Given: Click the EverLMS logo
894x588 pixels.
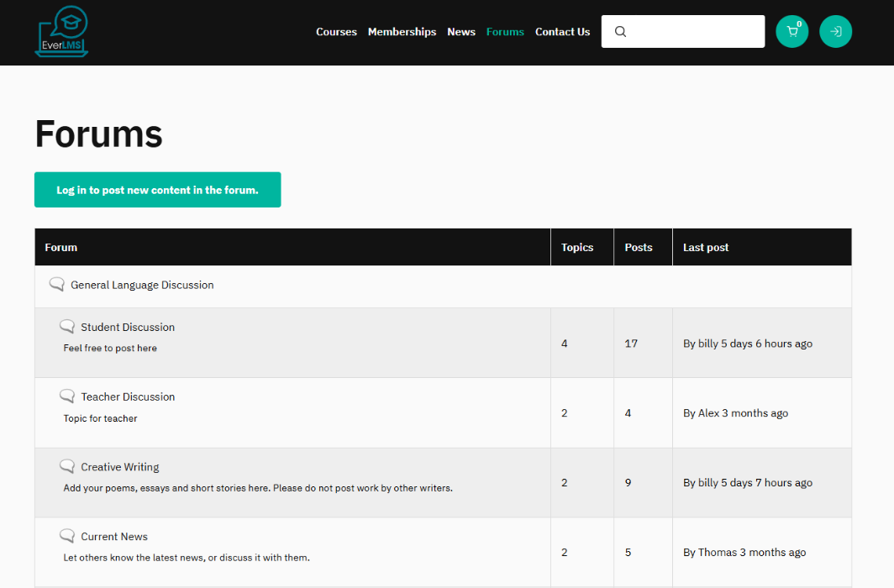Looking at the screenshot, I should click(x=61, y=32).
